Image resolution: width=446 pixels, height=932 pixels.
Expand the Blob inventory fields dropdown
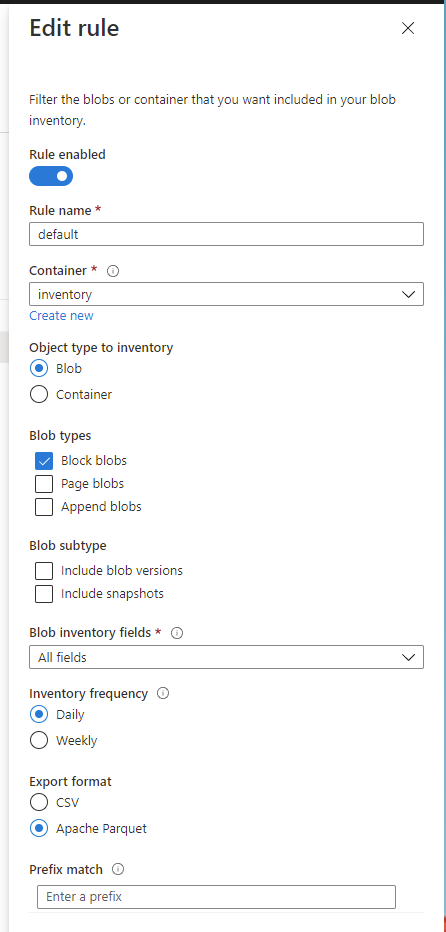click(x=227, y=657)
